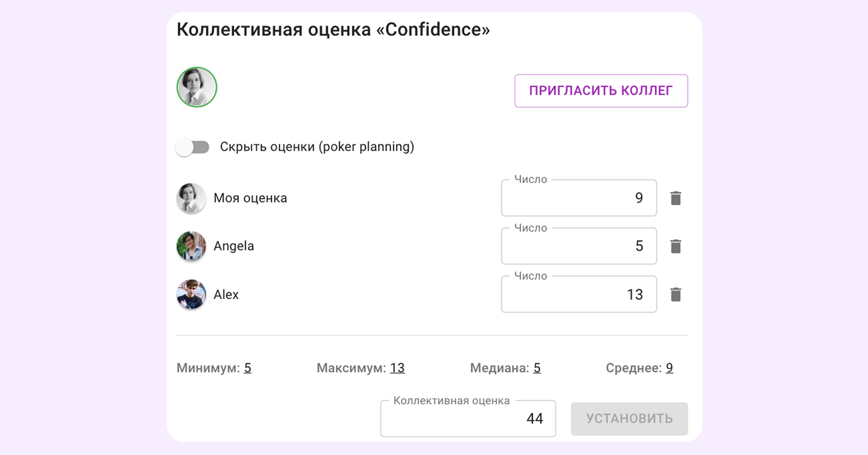Select the Максимум value 13 link
The width and height of the screenshot is (868, 455).
(397, 368)
